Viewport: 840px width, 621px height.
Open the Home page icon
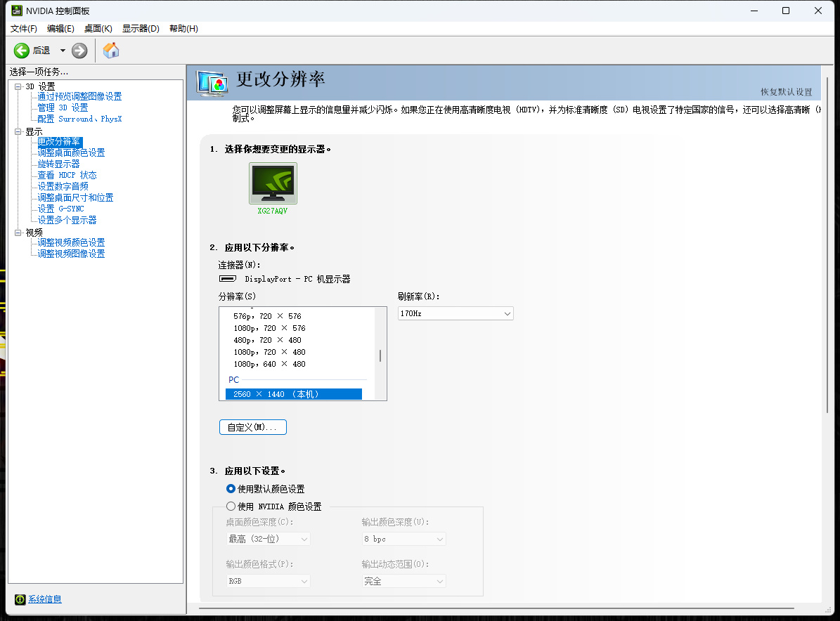pos(111,51)
